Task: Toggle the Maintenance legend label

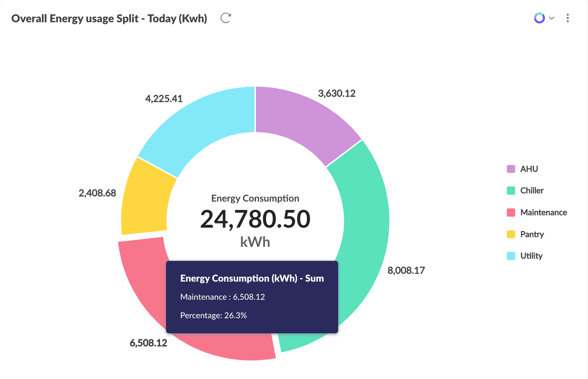Action: coord(543,212)
